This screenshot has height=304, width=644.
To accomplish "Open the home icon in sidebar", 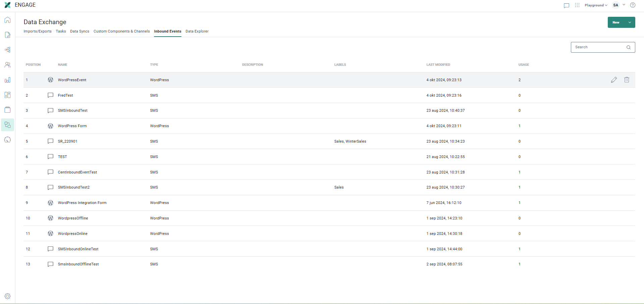I will 7,20.
